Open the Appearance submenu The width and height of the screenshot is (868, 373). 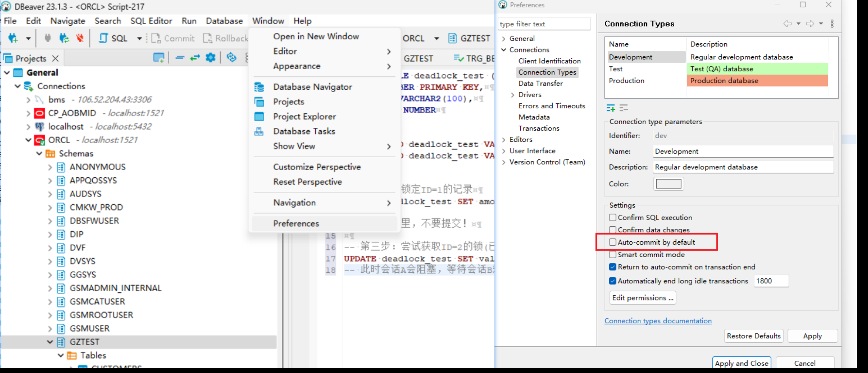point(325,66)
